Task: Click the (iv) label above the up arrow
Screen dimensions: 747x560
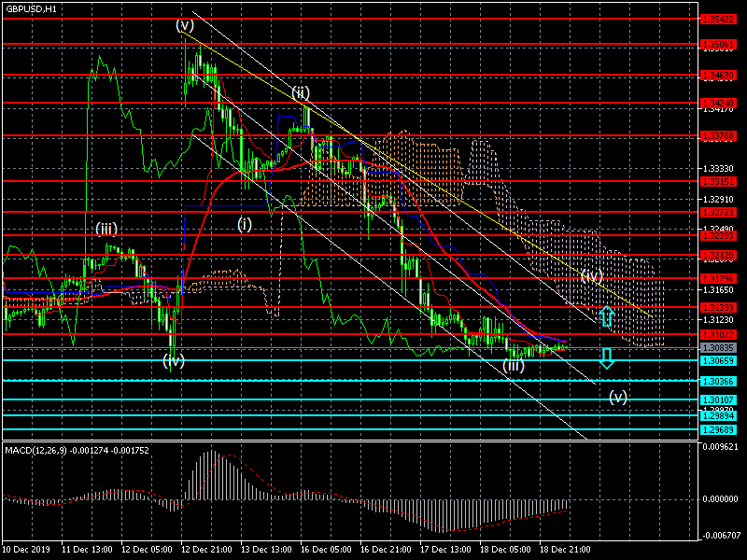Action: click(592, 276)
